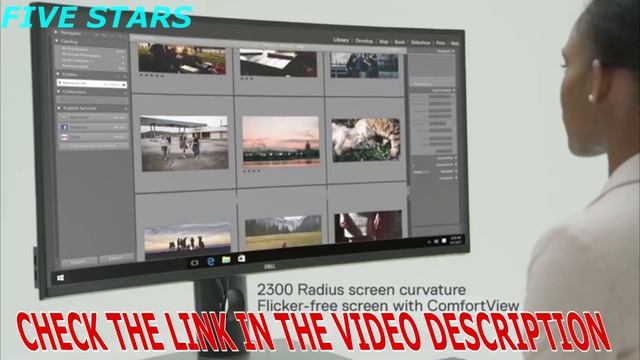Switch to the Print module
640x360 pixels.
pyautogui.click(x=441, y=43)
